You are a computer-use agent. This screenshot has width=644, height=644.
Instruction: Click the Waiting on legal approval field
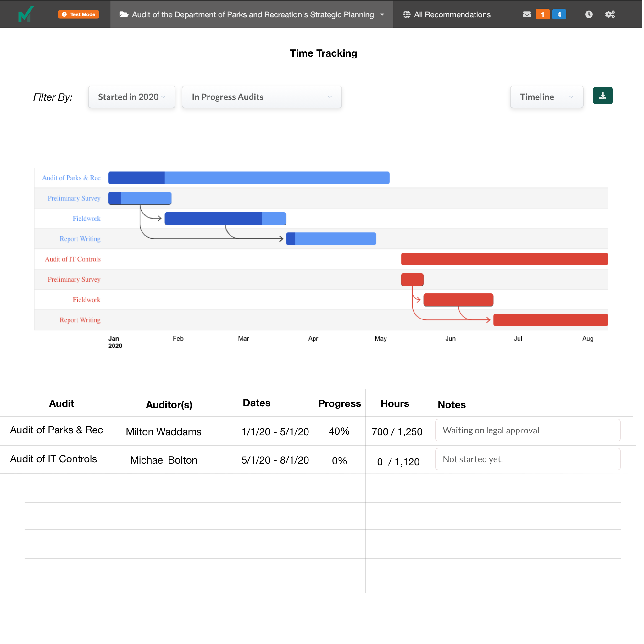[527, 430]
